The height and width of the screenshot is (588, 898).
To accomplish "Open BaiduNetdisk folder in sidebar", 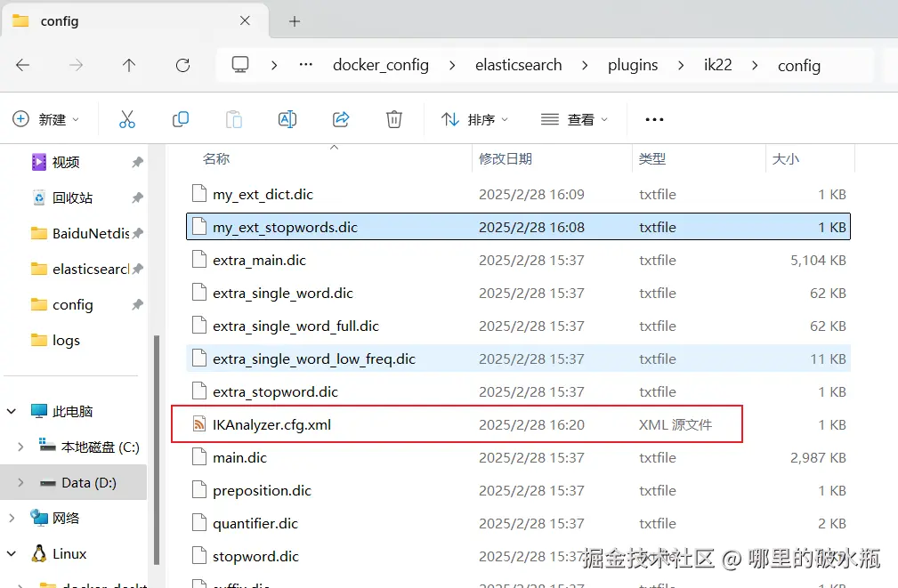I will pos(80,234).
